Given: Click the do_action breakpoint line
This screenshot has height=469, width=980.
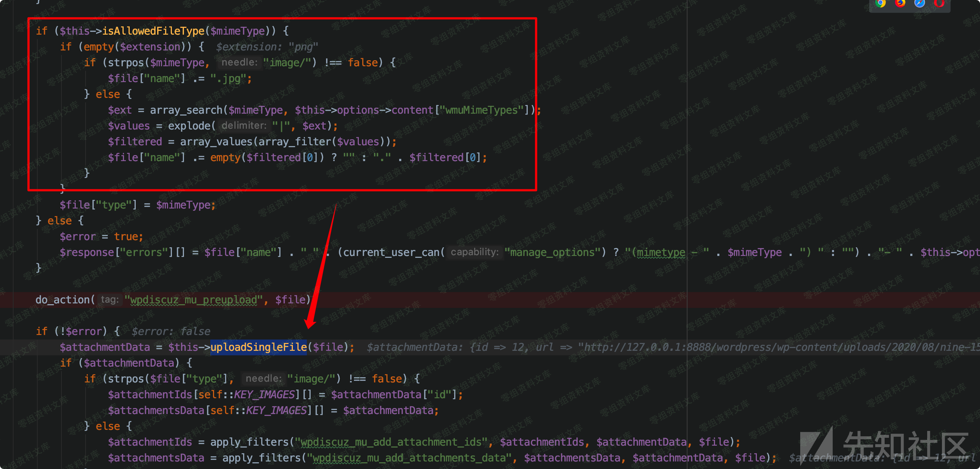Looking at the screenshot, I should pyautogui.click(x=63, y=300).
